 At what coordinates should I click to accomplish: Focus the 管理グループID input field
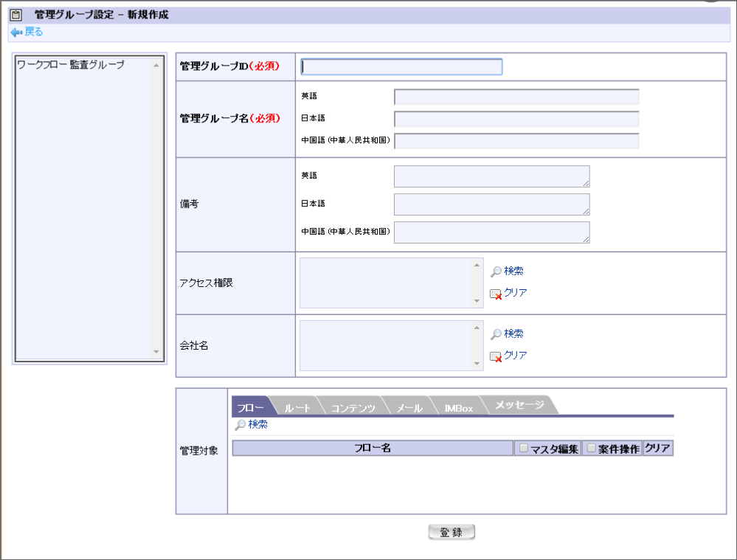click(x=401, y=66)
